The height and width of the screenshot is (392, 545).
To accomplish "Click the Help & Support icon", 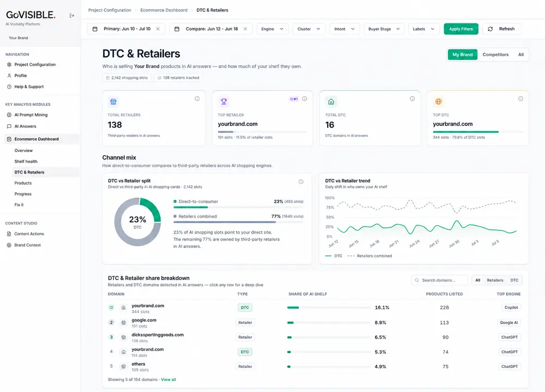I will (x=9, y=87).
